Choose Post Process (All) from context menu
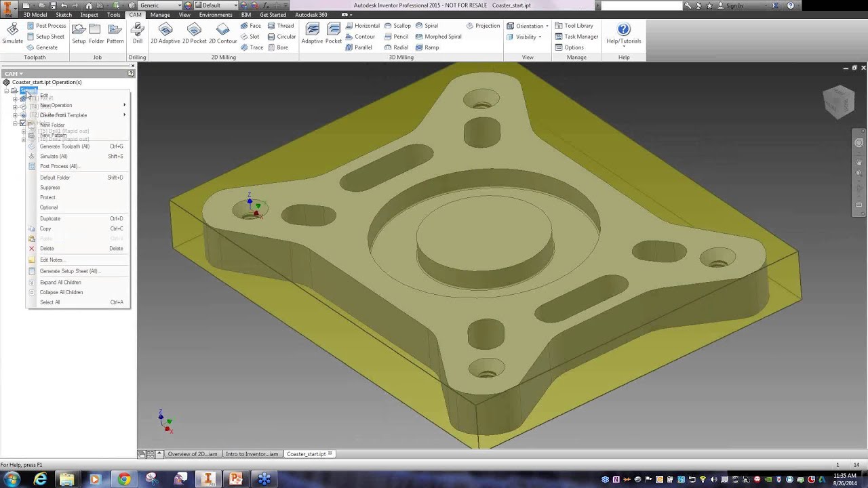The image size is (868, 488). [x=78, y=166]
